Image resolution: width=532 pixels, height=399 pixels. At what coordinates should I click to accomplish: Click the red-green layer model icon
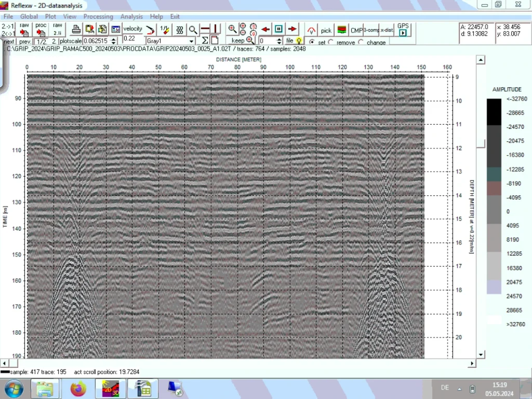[x=342, y=30]
